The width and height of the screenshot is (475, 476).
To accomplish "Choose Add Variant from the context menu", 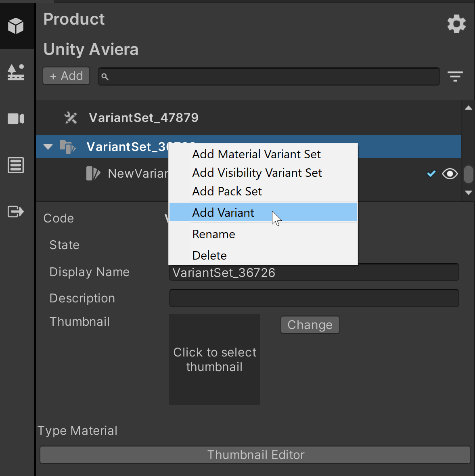I will click(223, 213).
